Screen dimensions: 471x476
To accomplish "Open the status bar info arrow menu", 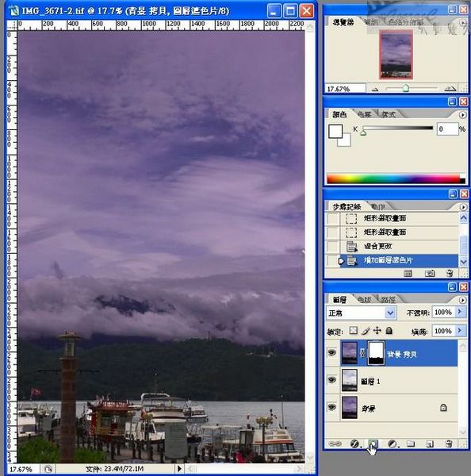I will point(179,468).
